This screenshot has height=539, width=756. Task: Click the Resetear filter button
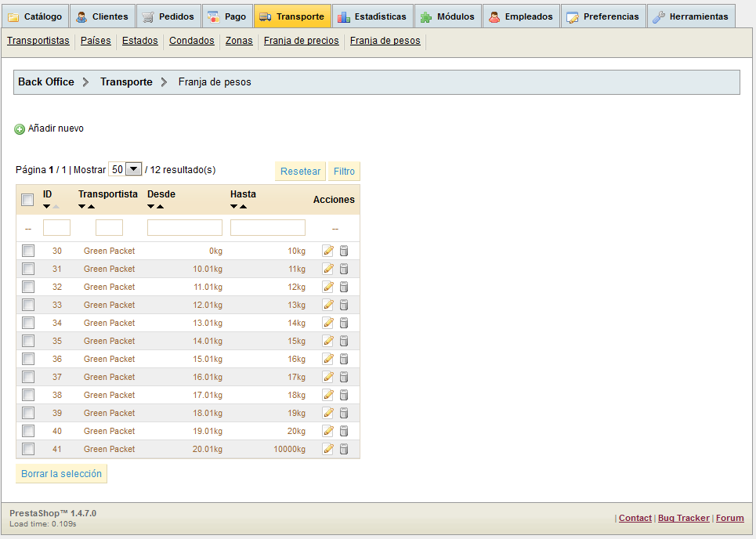point(300,171)
